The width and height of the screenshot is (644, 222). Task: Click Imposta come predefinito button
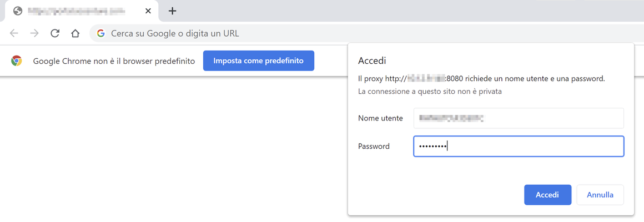[x=259, y=60]
